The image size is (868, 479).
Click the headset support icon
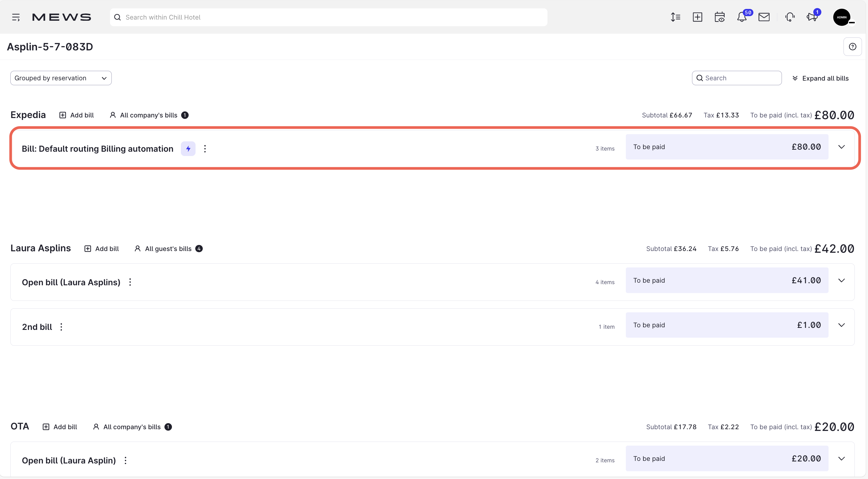(x=790, y=17)
